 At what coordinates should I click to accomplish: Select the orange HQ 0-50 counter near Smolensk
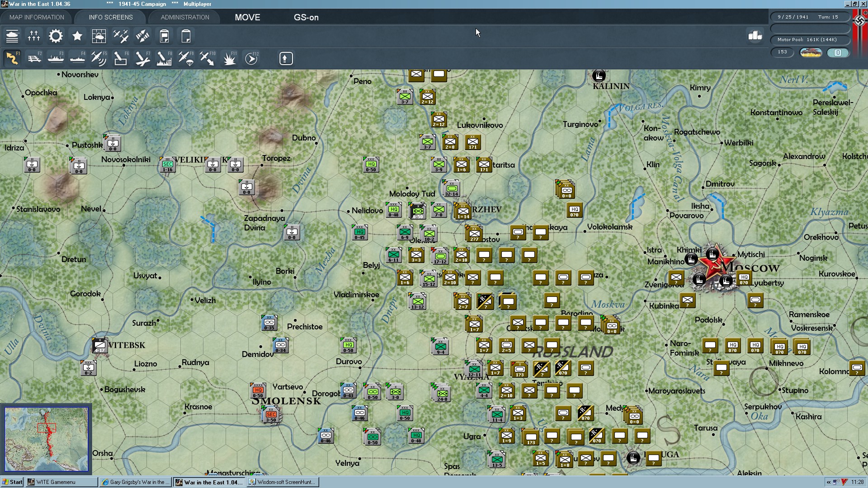pos(258,391)
